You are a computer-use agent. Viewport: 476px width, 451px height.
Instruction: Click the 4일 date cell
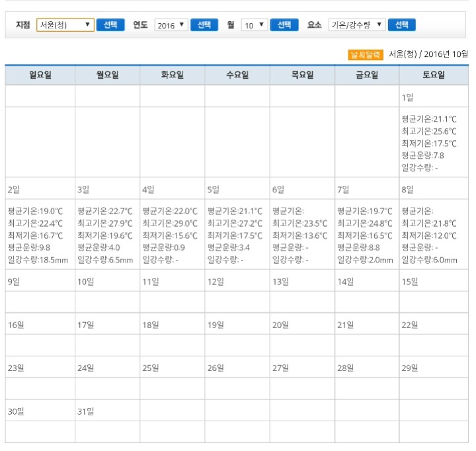coord(173,188)
